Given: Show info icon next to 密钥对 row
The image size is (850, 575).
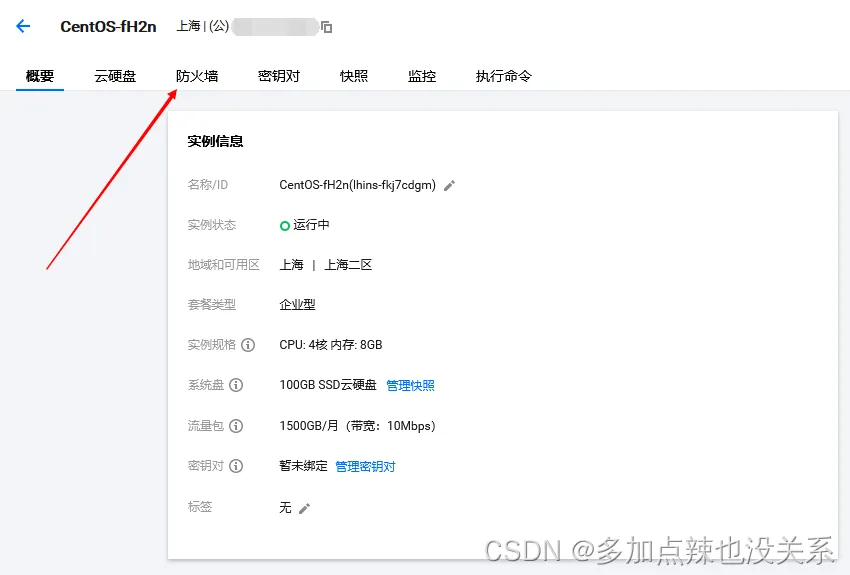Looking at the screenshot, I should coord(236,466).
